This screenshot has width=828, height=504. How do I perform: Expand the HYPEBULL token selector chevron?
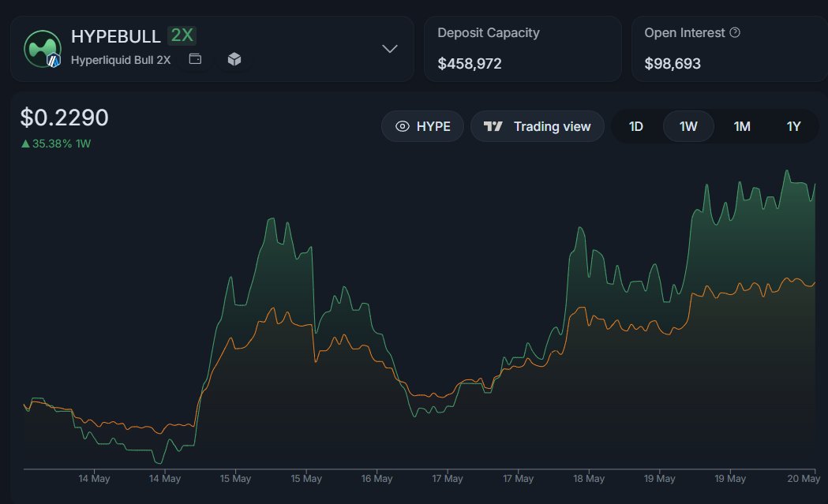click(390, 49)
